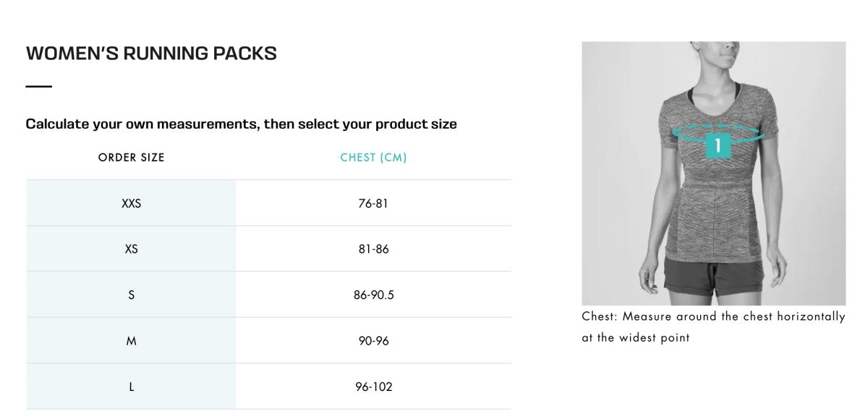
Task: Click the model's grey shorts in photo
Action: tap(712, 280)
